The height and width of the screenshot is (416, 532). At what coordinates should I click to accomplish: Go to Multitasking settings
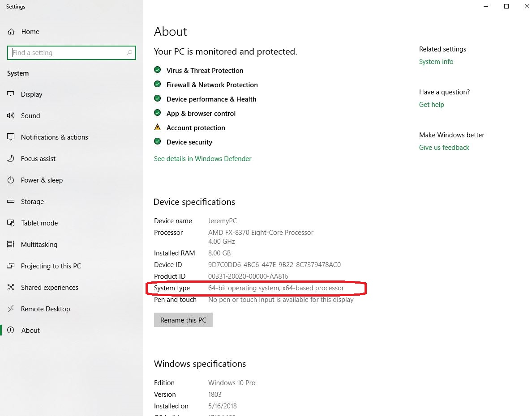click(39, 245)
